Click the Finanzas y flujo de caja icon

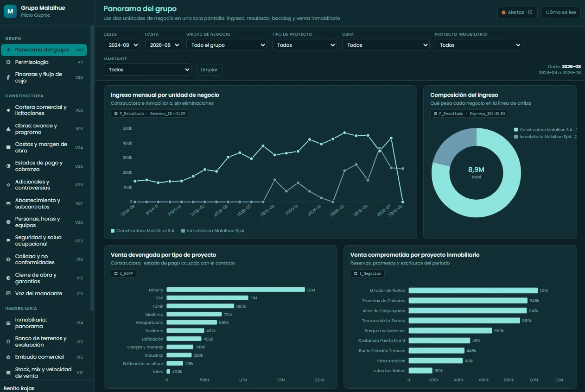point(8,77)
